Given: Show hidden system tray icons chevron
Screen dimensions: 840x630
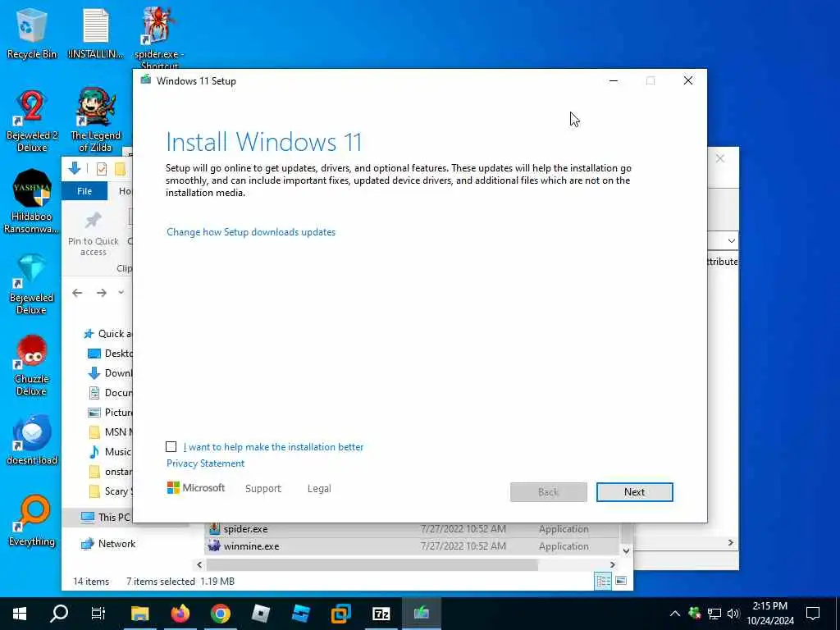Looking at the screenshot, I should pos(675,614).
